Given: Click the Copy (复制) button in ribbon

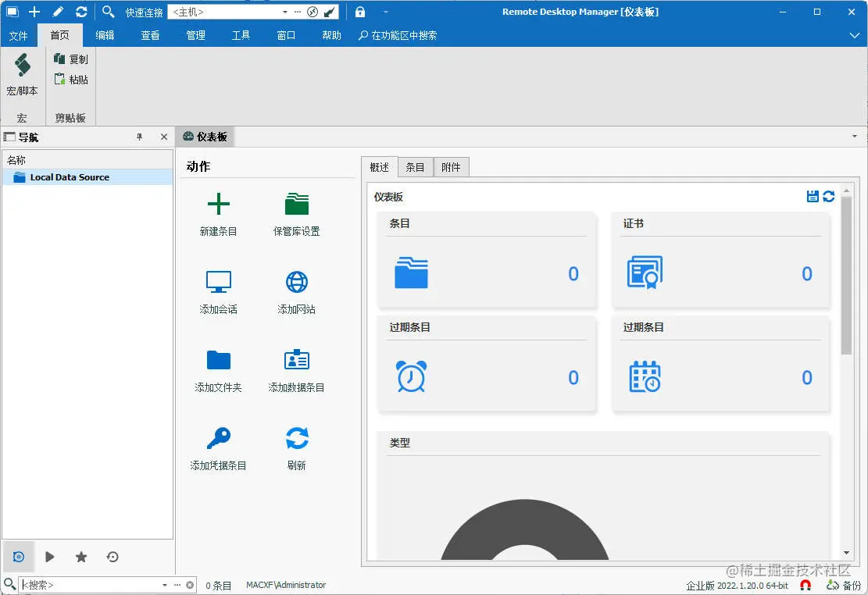Looking at the screenshot, I should coord(71,59).
